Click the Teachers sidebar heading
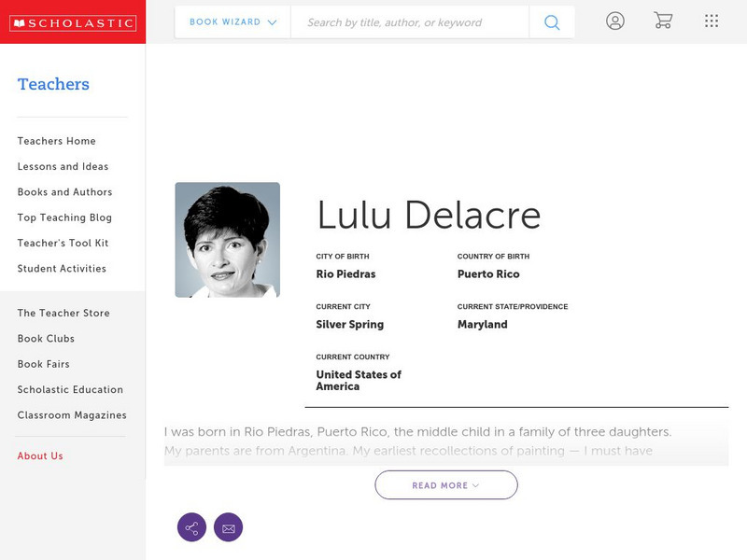Viewport: 747px width, 560px height. click(x=53, y=84)
